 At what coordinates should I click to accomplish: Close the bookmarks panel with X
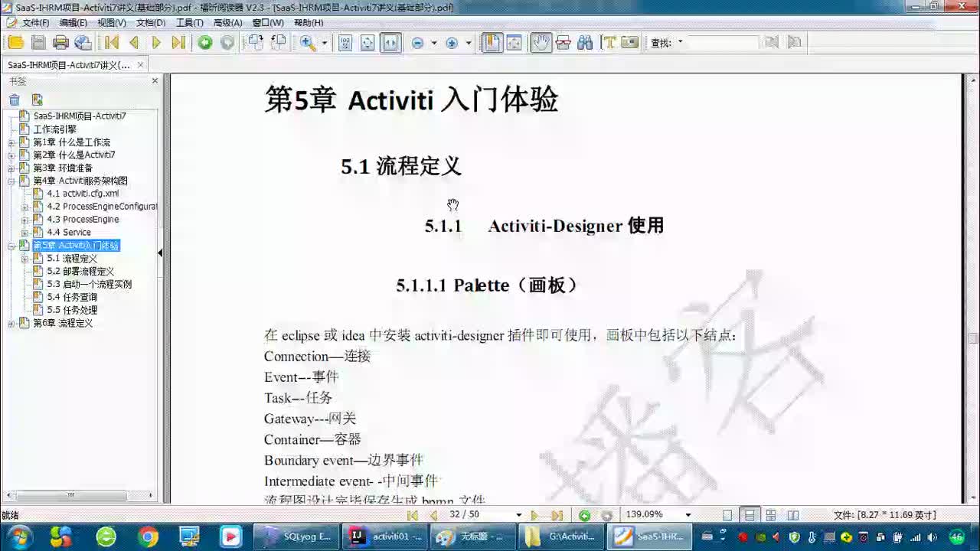coord(155,80)
